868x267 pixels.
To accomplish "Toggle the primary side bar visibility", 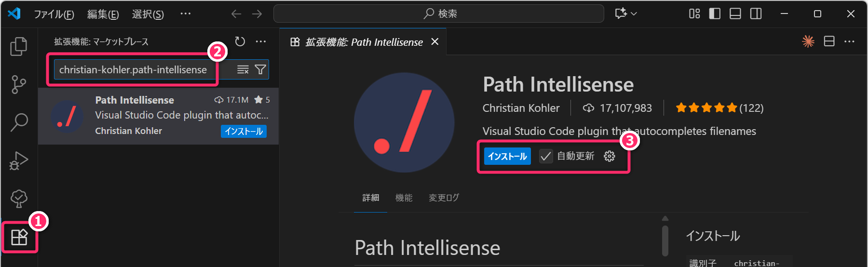I will (x=715, y=14).
